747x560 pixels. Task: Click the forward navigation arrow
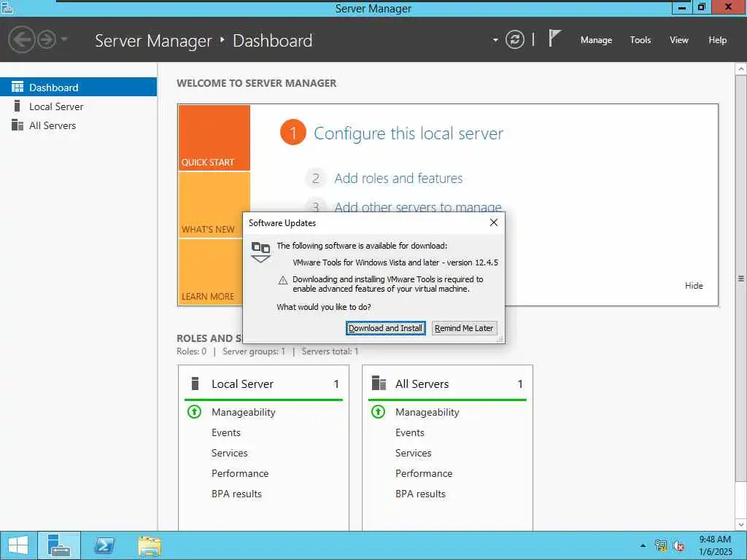tap(47, 39)
